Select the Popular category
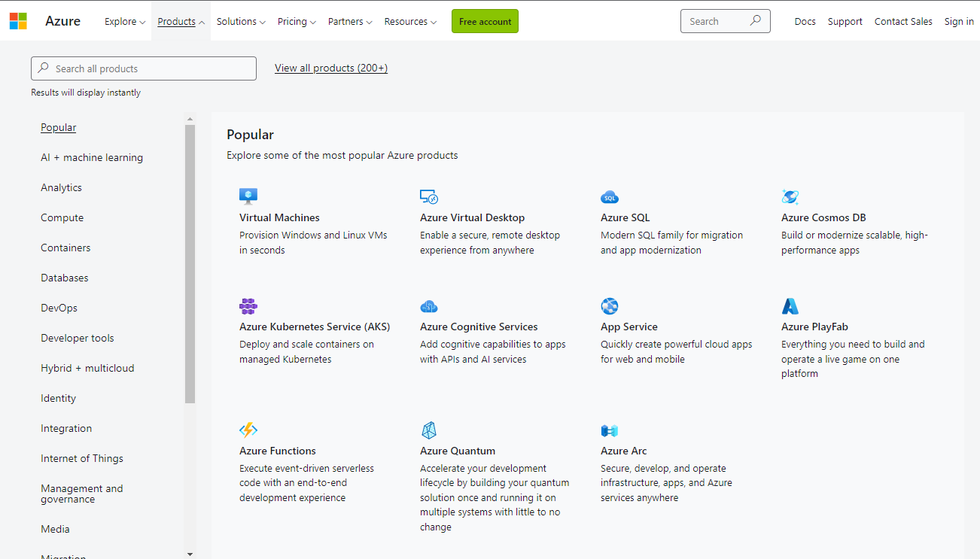This screenshot has width=980, height=559. coord(59,127)
